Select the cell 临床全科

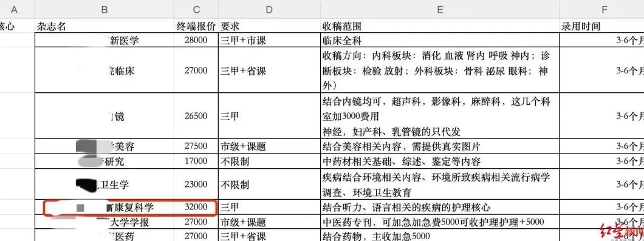(x=440, y=40)
